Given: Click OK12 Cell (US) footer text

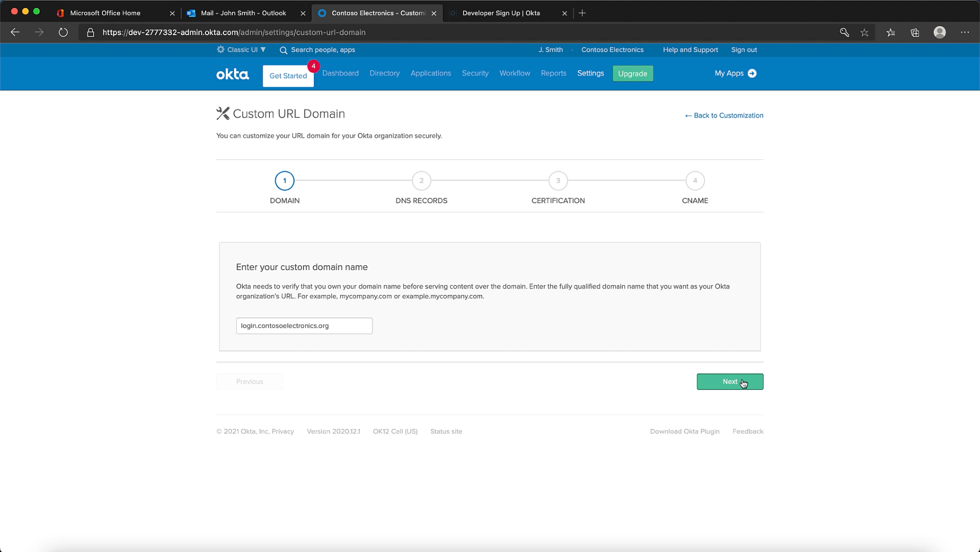Looking at the screenshot, I should [395, 432].
